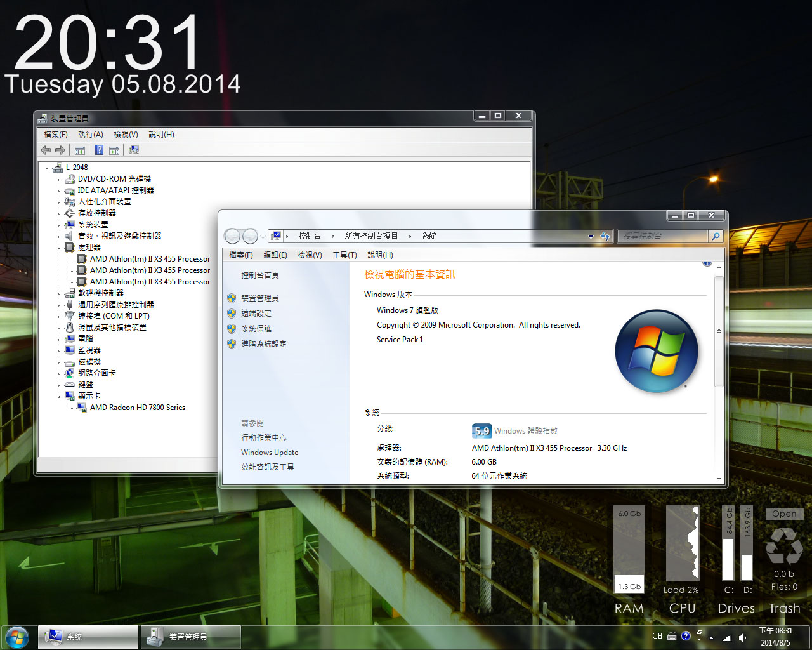Show hidden tray icons arrow

click(x=711, y=637)
